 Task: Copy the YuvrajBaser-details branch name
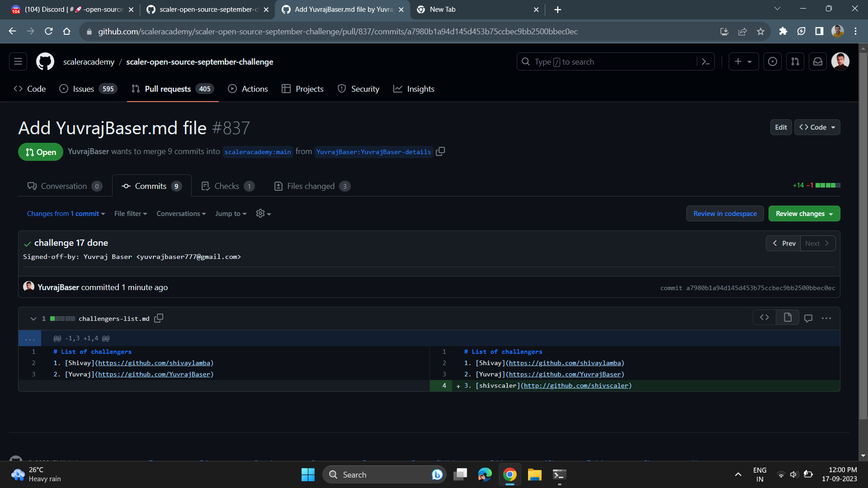(440, 152)
